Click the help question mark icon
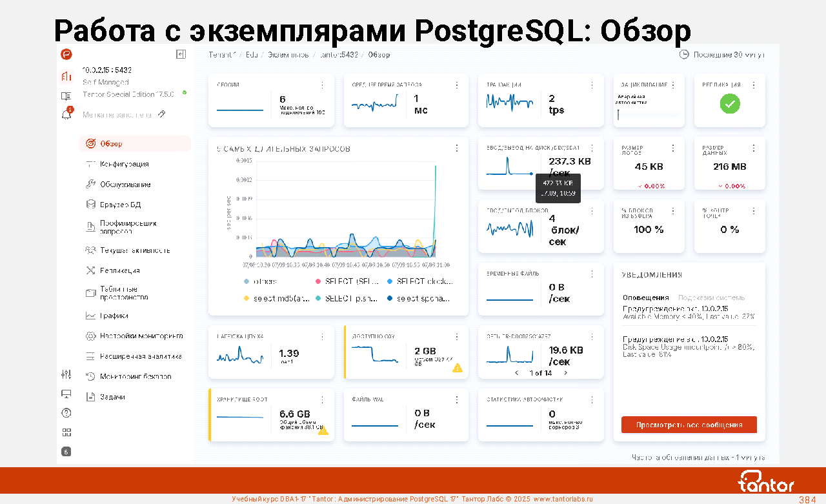Viewport: 826px width, 504px height. [x=66, y=413]
